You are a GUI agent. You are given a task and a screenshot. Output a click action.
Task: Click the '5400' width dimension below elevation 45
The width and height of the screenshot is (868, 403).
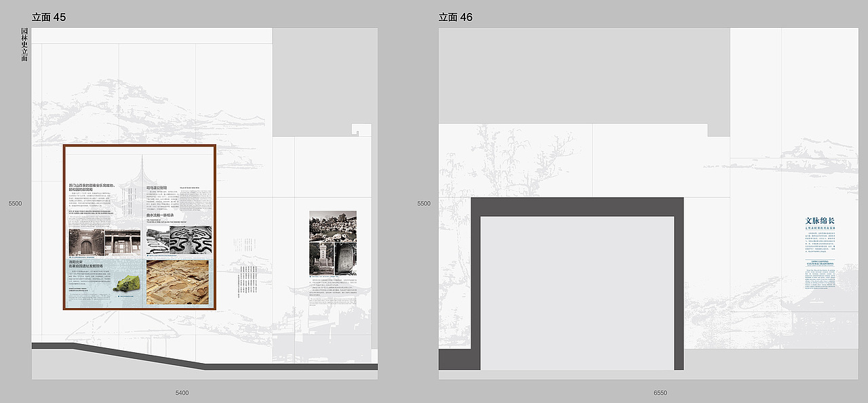pos(182,393)
